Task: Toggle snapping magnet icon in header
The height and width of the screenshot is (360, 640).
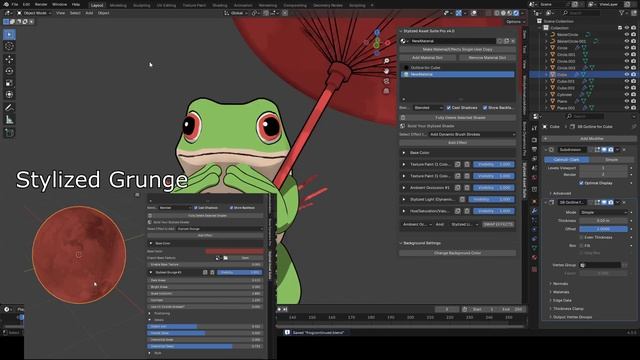Action: 266,13
